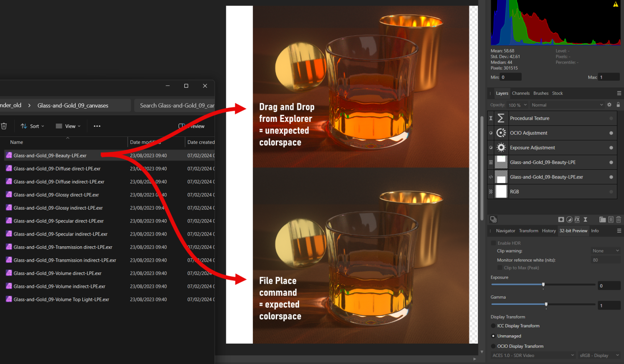
Task: Select the ICC Display Transform radio button
Action: (493, 326)
